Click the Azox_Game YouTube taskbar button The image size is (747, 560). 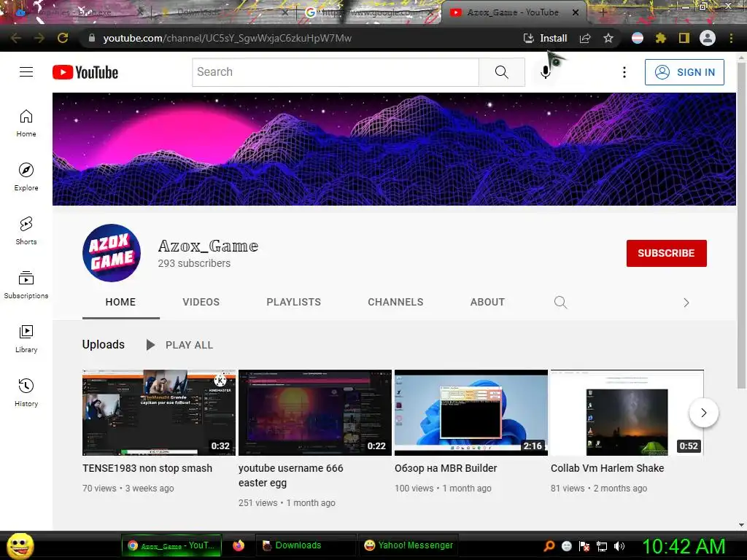tap(171, 545)
